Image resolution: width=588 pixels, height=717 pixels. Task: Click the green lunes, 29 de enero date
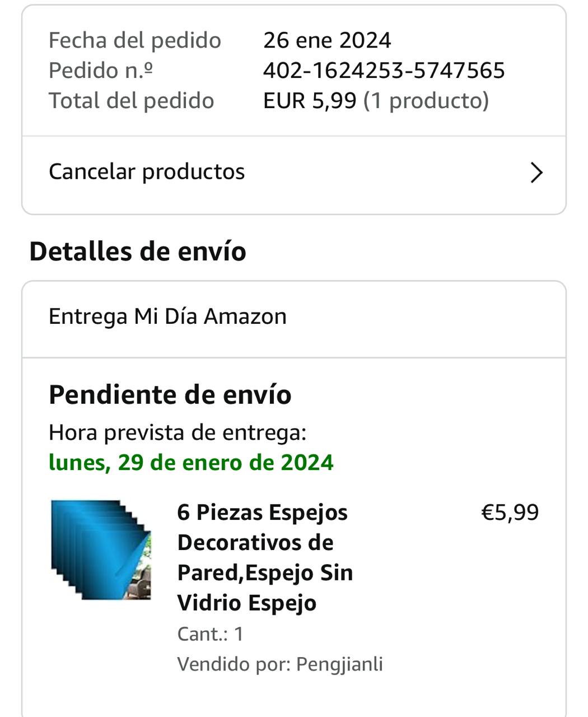tap(191, 463)
